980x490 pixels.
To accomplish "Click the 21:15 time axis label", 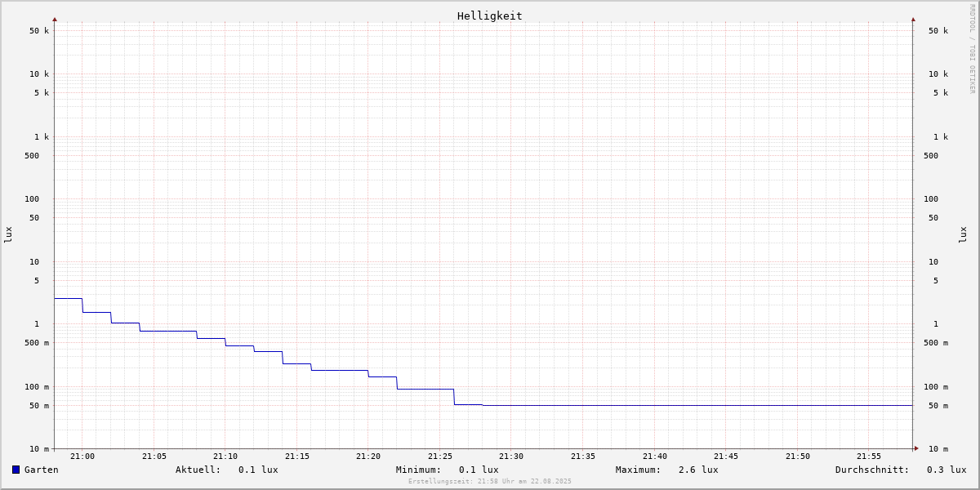I will click(297, 457).
